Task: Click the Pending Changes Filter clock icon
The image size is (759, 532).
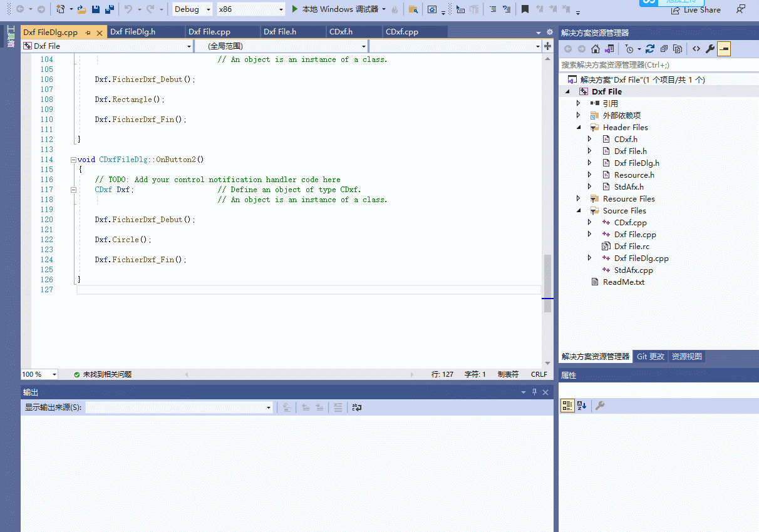Action: pos(629,49)
